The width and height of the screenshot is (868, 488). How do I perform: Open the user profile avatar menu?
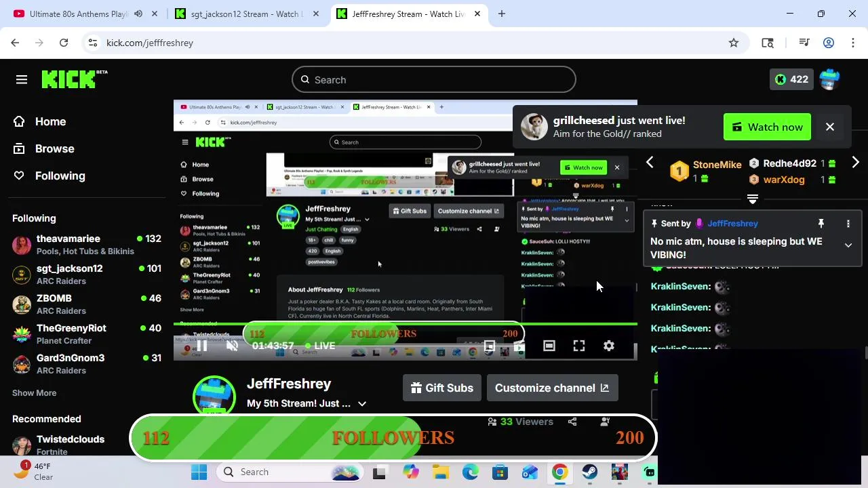pos(829,79)
